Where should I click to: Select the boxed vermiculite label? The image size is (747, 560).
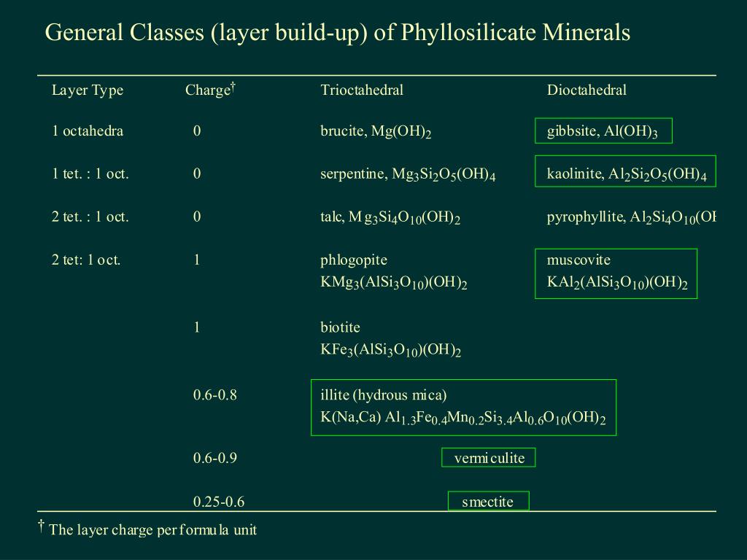tap(488, 457)
